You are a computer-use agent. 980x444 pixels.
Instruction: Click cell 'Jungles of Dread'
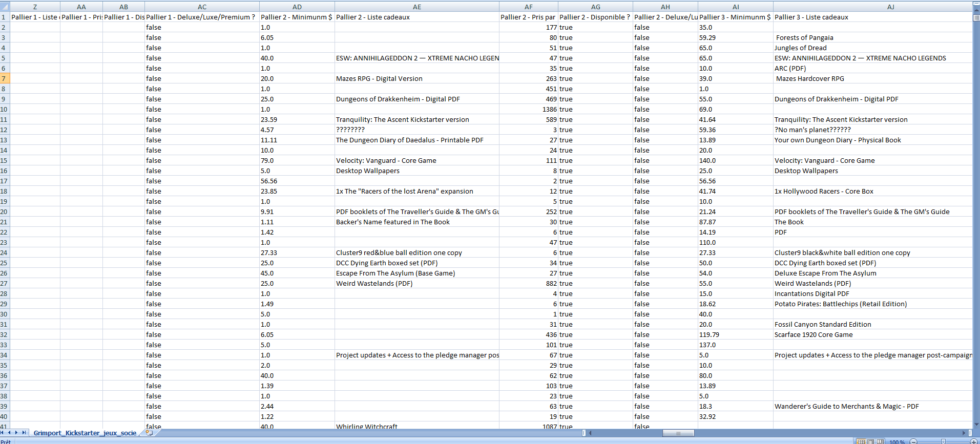872,48
